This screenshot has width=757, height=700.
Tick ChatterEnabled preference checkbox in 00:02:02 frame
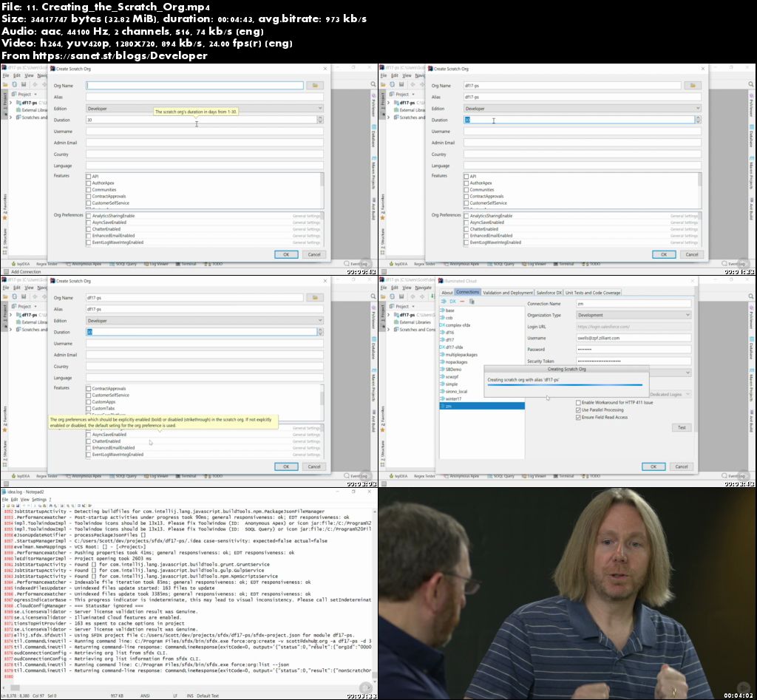point(89,441)
